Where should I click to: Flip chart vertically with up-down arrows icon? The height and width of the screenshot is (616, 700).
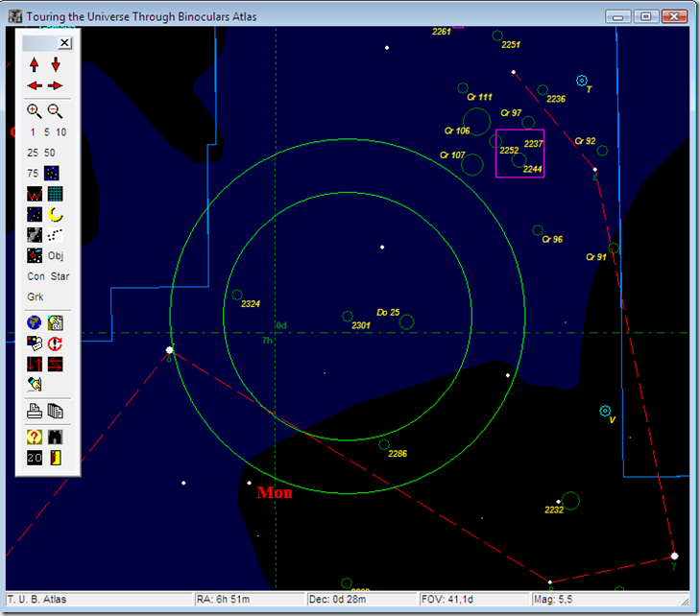pyautogui.click(x=35, y=364)
